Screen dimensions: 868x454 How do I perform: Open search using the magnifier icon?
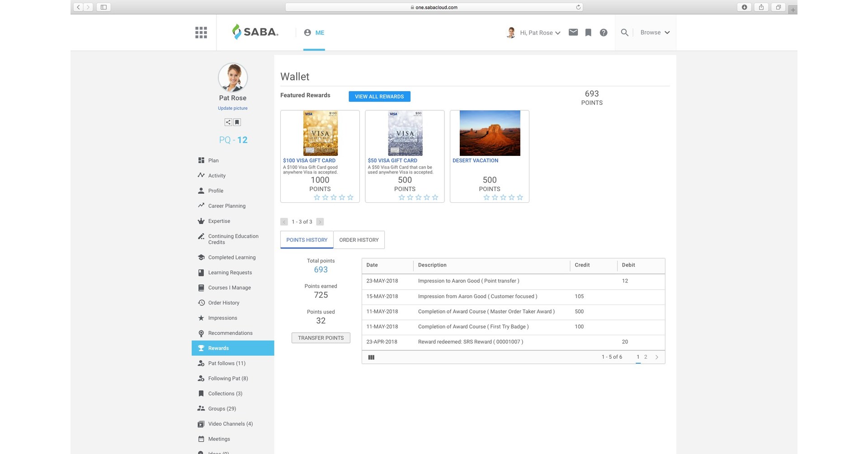click(x=624, y=33)
